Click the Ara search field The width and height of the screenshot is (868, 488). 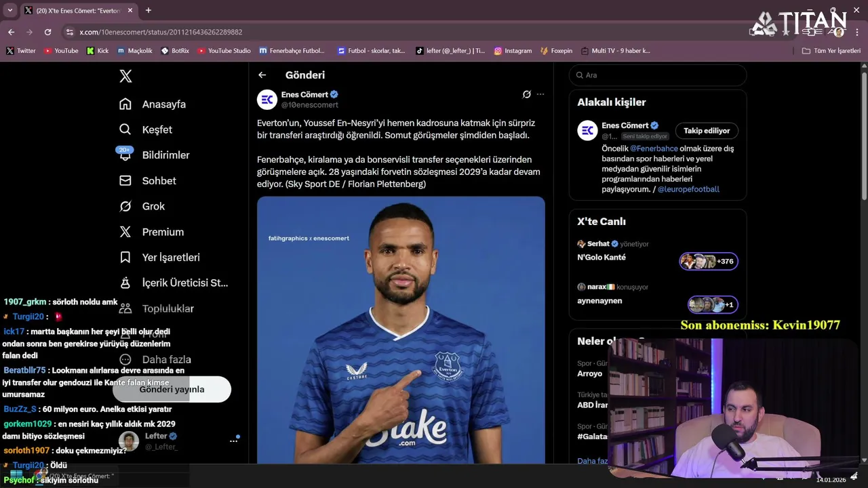[658, 75]
